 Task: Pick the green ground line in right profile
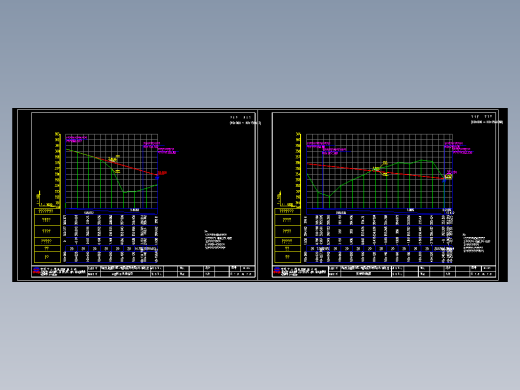click(x=353, y=180)
